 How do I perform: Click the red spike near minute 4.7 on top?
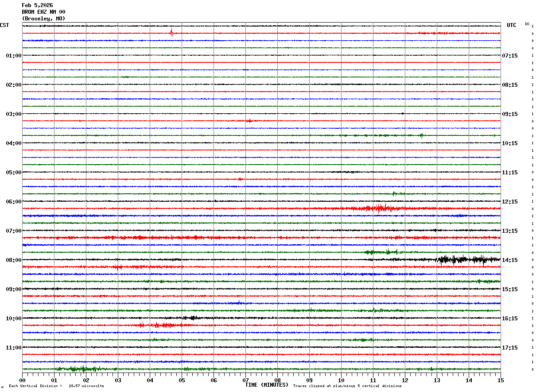pos(171,32)
